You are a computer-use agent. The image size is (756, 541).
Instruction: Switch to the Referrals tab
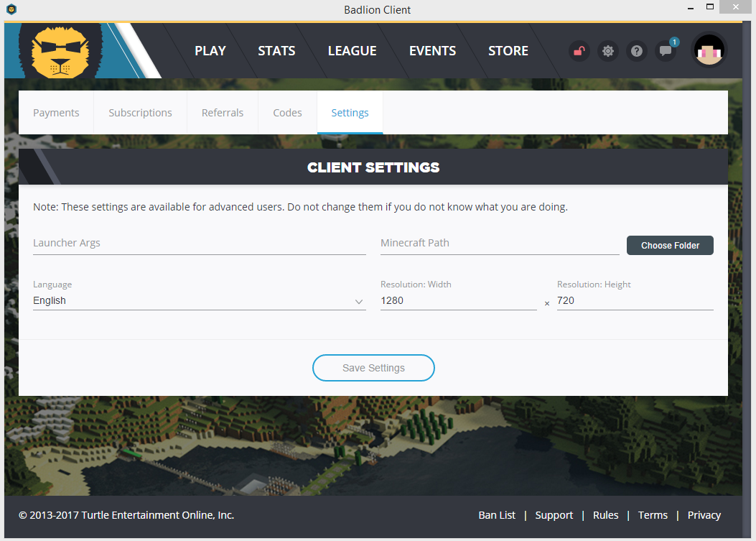click(223, 113)
